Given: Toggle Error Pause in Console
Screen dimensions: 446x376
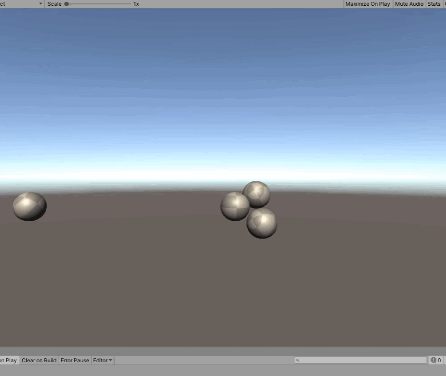Looking at the screenshot, I should pyautogui.click(x=75, y=360).
